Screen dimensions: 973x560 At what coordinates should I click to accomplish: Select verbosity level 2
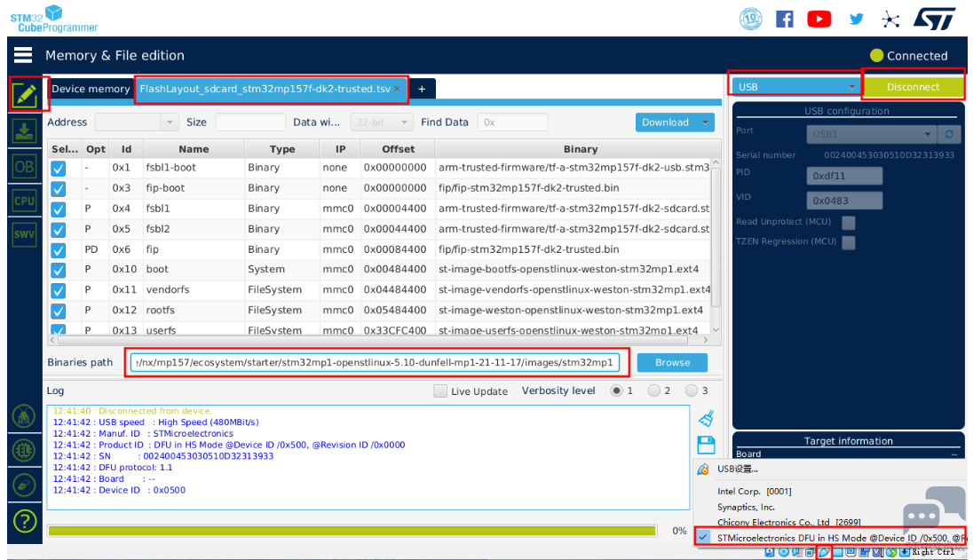click(x=653, y=390)
